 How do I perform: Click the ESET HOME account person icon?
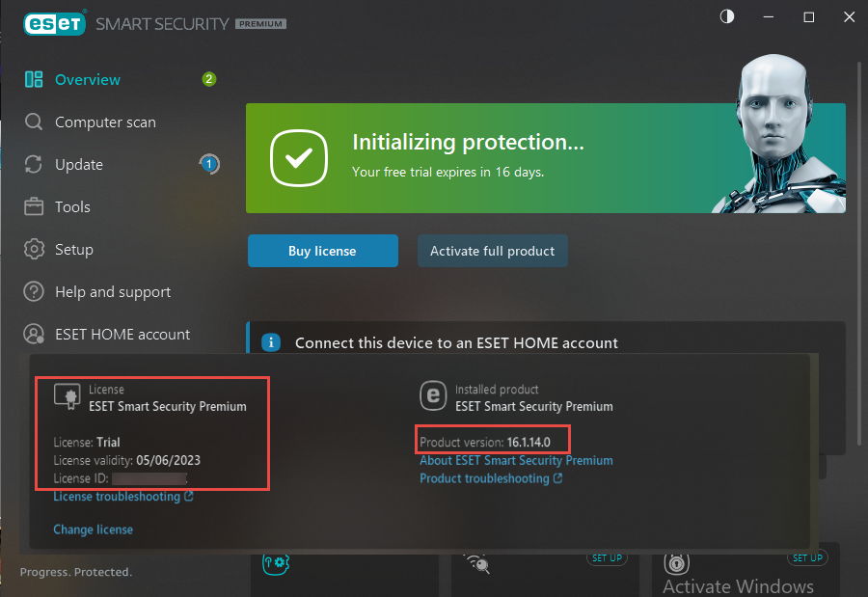(34, 334)
